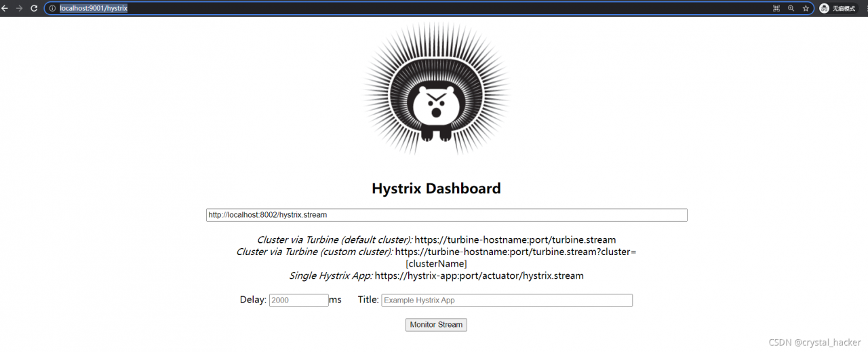Open the zoom magnifier icon
The width and height of the screenshot is (868, 352).
[x=791, y=8]
